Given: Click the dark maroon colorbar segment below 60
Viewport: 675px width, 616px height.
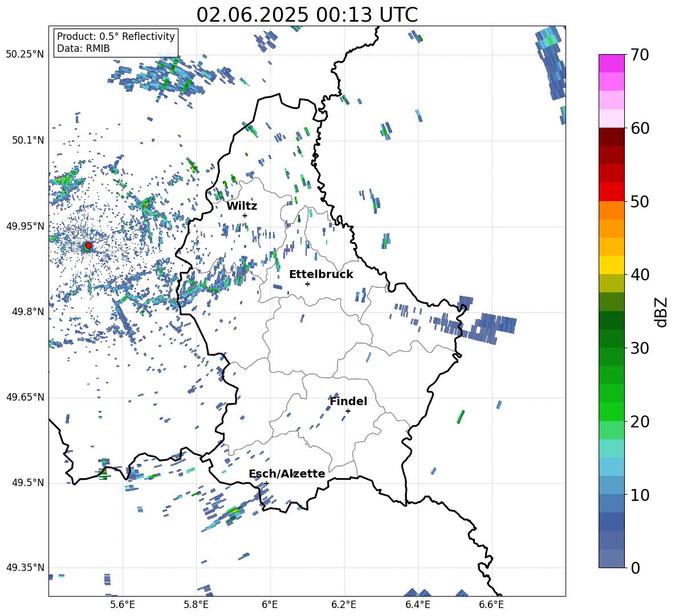Looking at the screenshot, I should click(x=612, y=137).
